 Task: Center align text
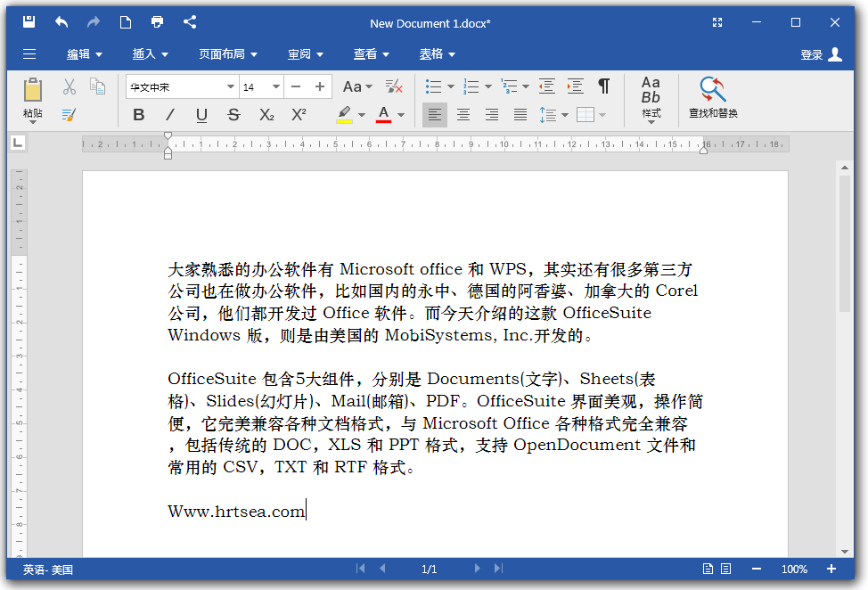point(463,115)
